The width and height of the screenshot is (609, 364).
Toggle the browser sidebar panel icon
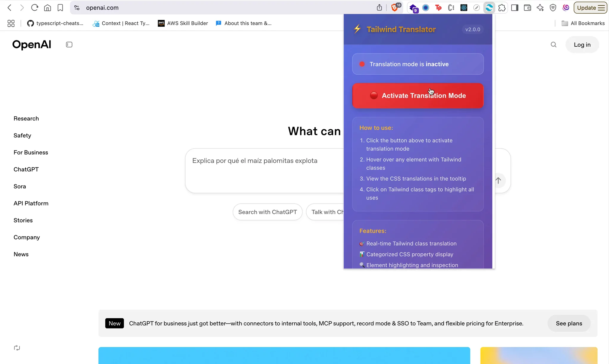515,8
